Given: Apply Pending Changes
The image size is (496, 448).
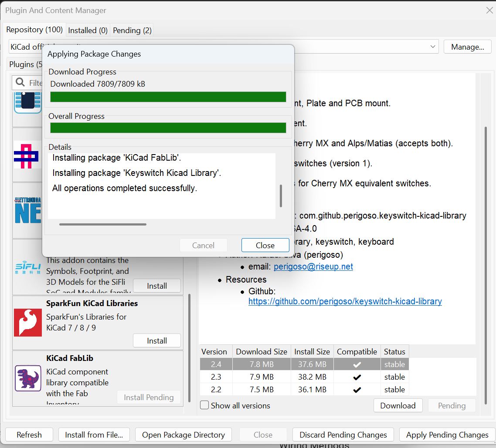Looking at the screenshot, I should [447, 435].
